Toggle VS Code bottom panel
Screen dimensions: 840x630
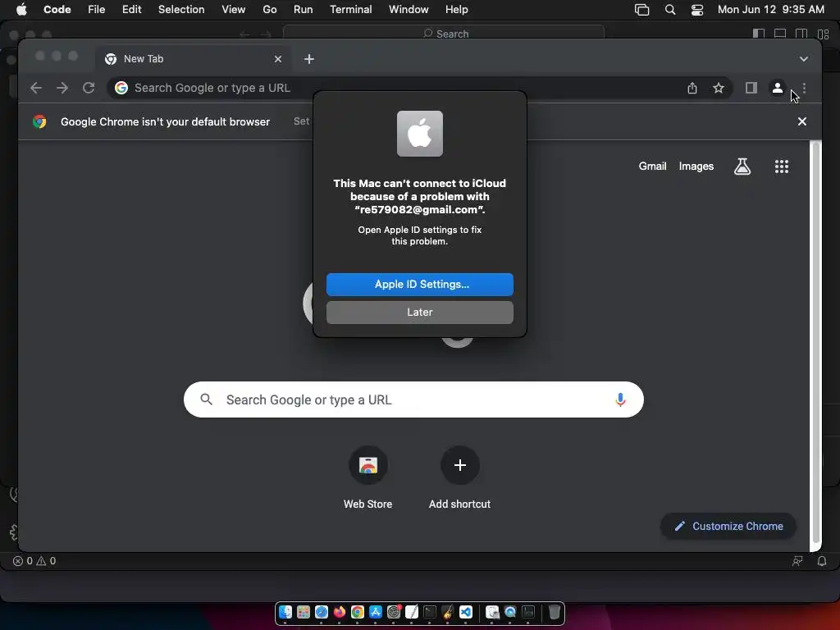point(780,34)
